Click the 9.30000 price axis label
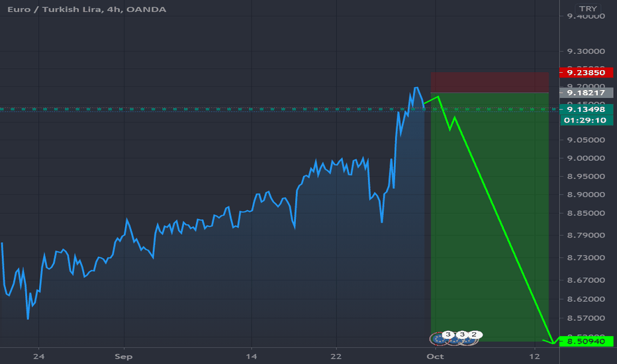617x364 pixels. click(x=586, y=52)
